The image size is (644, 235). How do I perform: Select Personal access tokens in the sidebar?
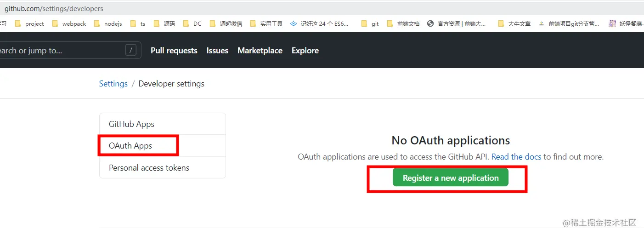click(x=163, y=167)
